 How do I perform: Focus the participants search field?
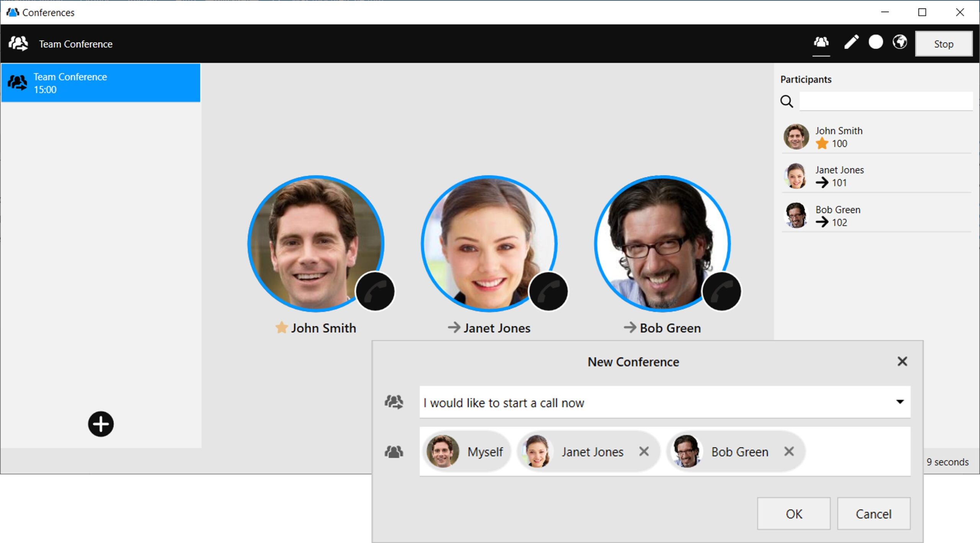[886, 101]
